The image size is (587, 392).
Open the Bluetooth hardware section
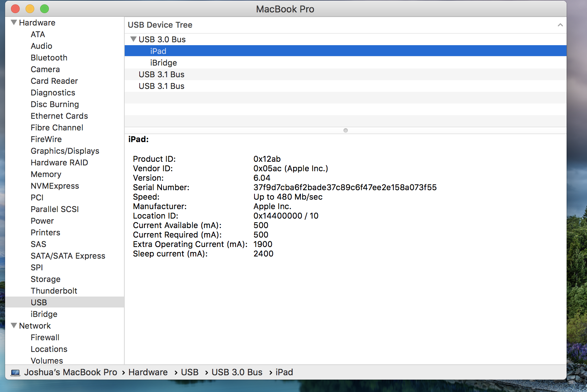[49, 58]
